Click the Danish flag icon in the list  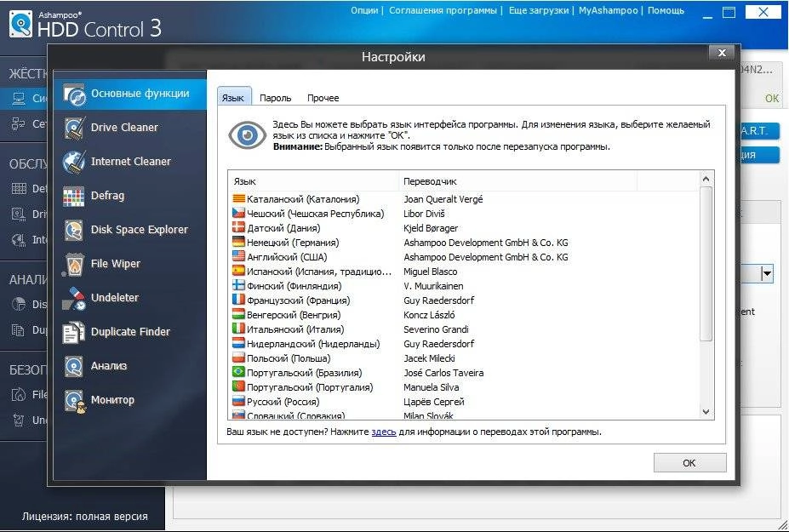point(238,228)
